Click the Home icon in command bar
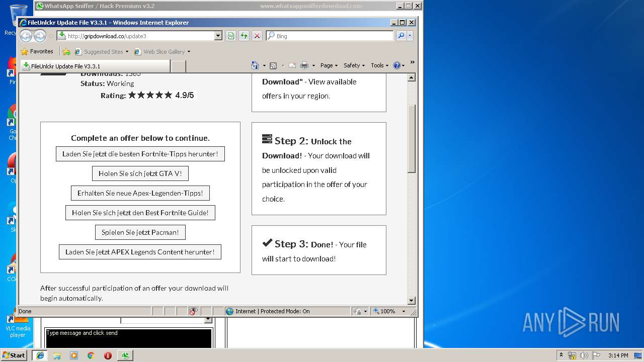 255,65
